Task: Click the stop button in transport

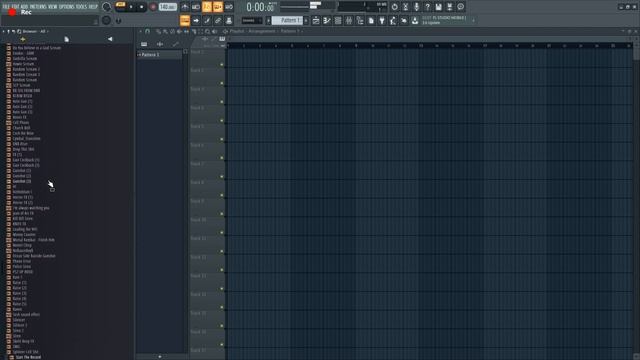Action: click(142, 7)
